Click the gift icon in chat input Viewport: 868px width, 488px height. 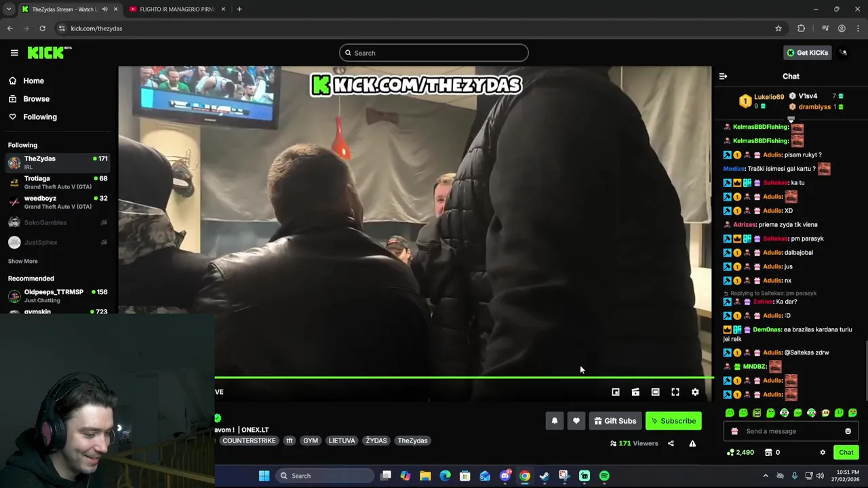click(x=734, y=431)
